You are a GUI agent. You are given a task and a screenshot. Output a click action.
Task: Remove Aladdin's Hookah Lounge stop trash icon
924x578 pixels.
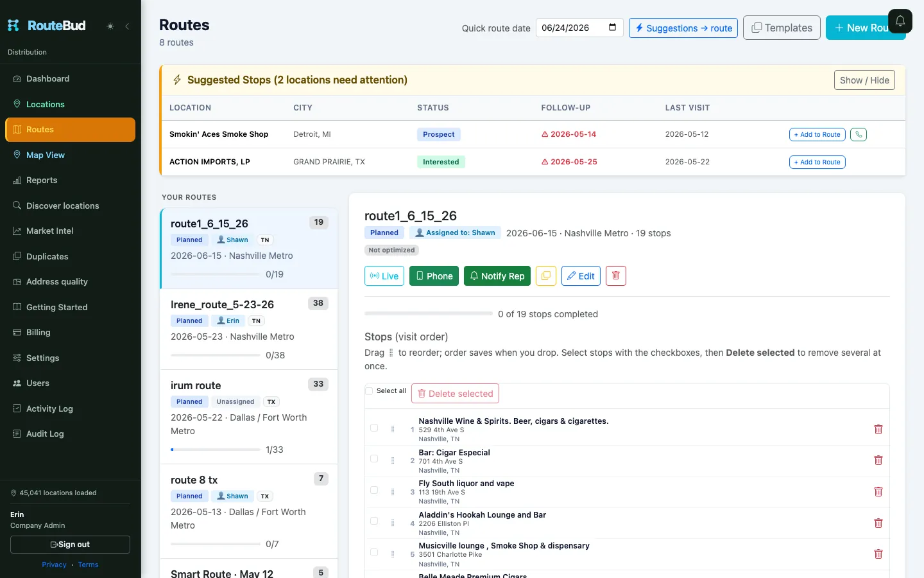pyautogui.click(x=878, y=523)
